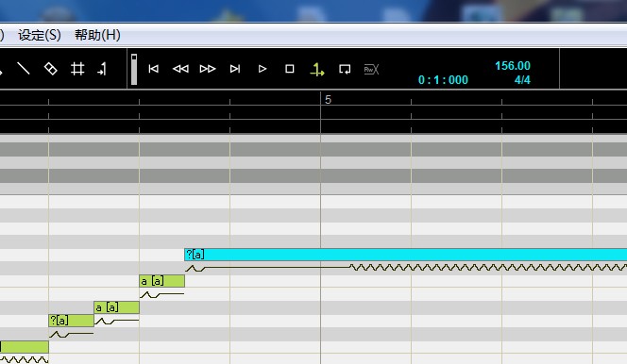Click the time signature 4/4
The image size is (627, 364).
(522, 80)
